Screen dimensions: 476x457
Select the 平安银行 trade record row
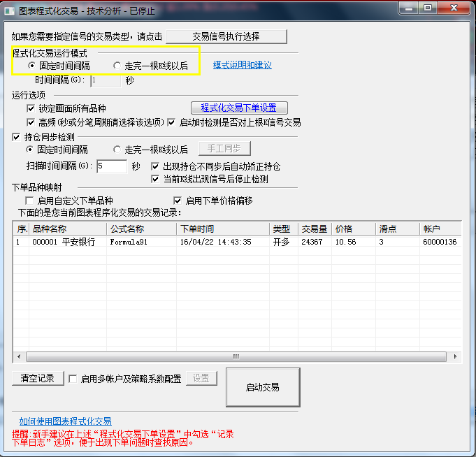[140, 242]
